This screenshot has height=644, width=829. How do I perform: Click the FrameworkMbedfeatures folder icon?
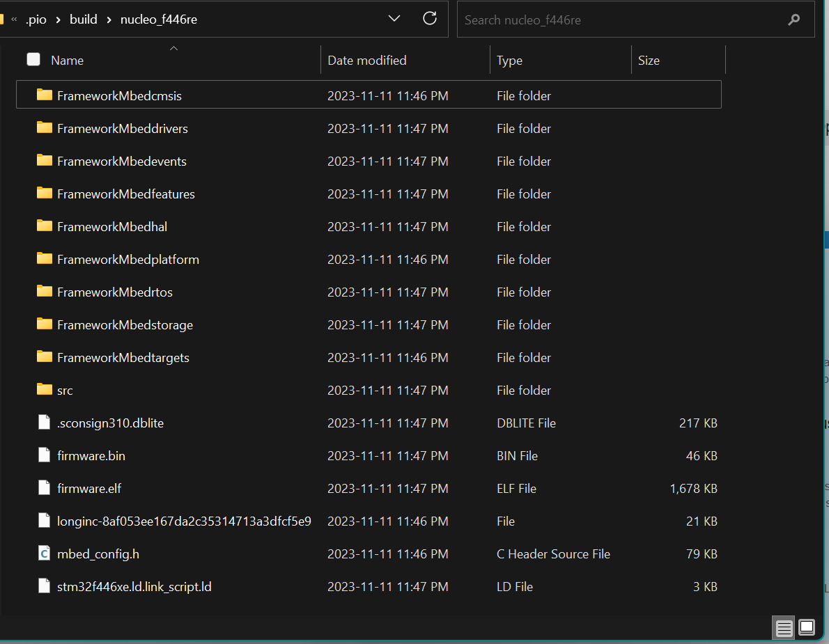(x=45, y=194)
